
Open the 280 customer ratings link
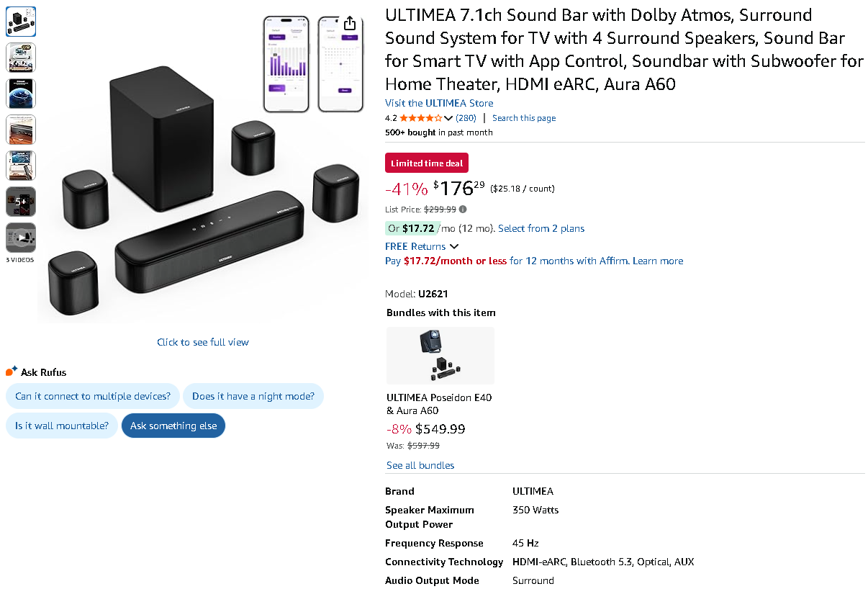pos(466,118)
